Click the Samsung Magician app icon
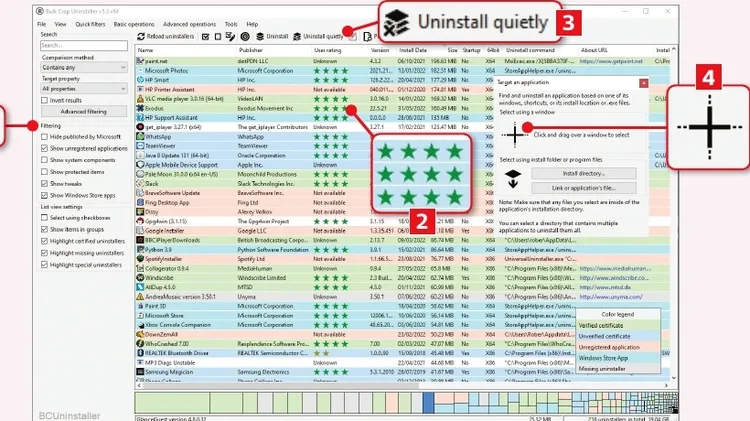The image size is (750, 421). 140,372
